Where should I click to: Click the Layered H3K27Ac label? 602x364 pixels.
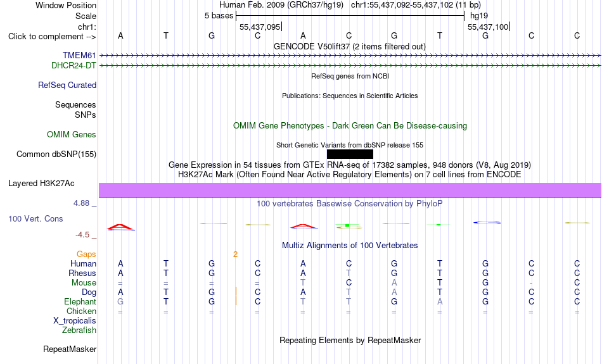tap(41, 184)
